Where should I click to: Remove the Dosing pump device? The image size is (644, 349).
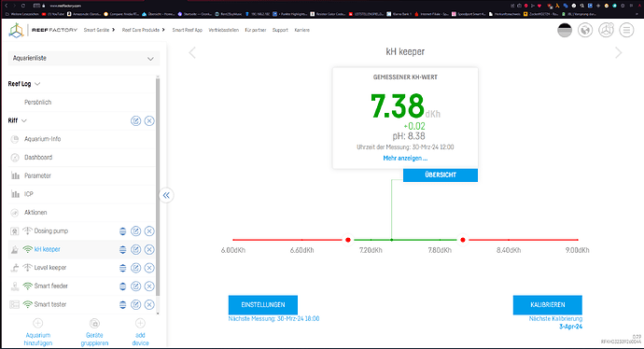tap(149, 231)
